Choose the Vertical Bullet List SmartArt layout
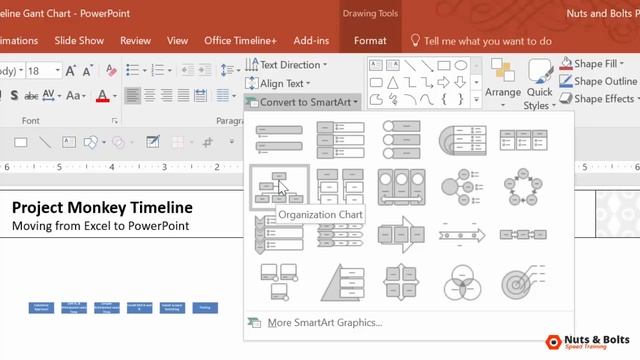The image size is (640, 360). point(279,139)
